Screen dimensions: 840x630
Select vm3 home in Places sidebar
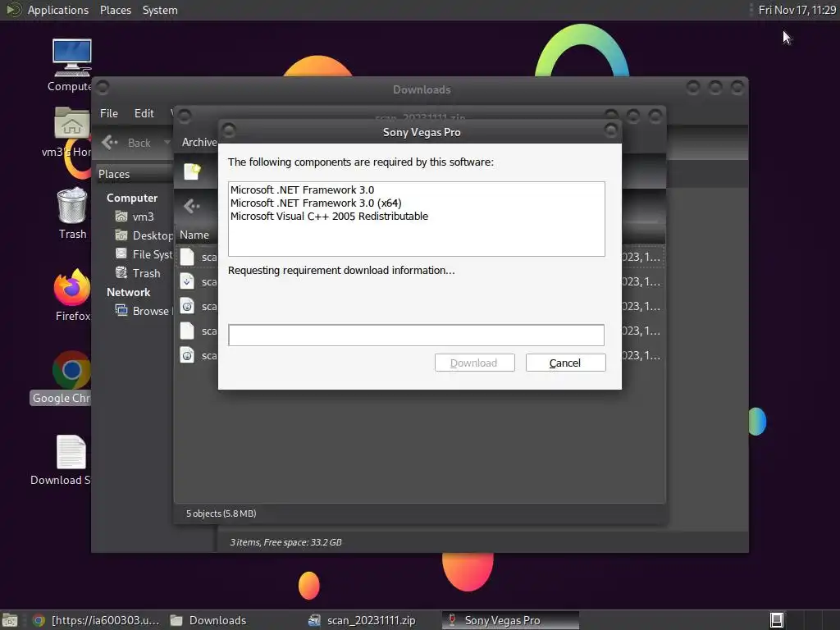coord(135,217)
